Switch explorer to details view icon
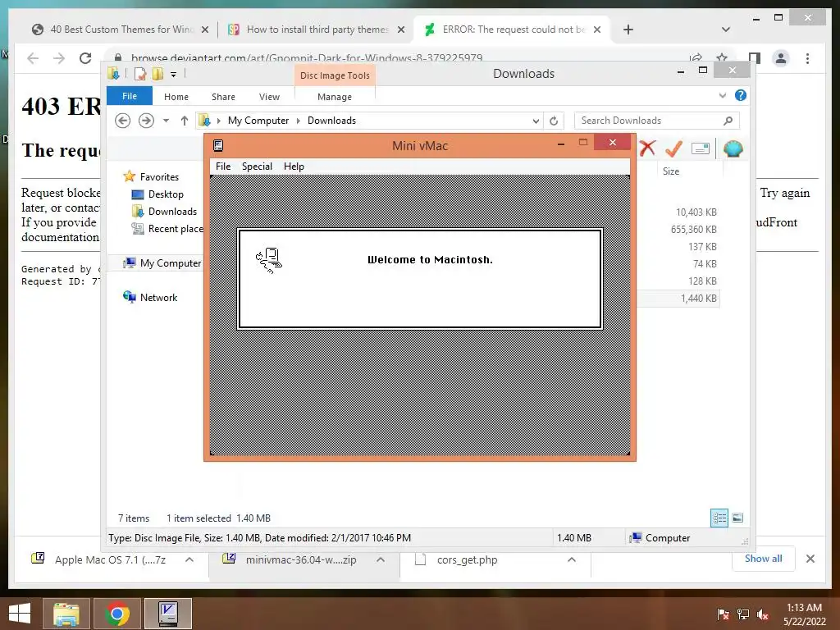The image size is (840, 630). [x=719, y=518]
